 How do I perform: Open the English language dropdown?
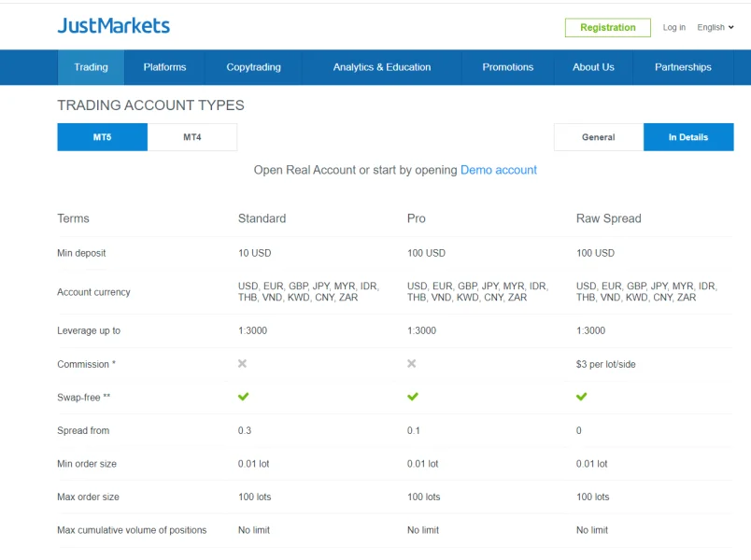click(x=715, y=28)
